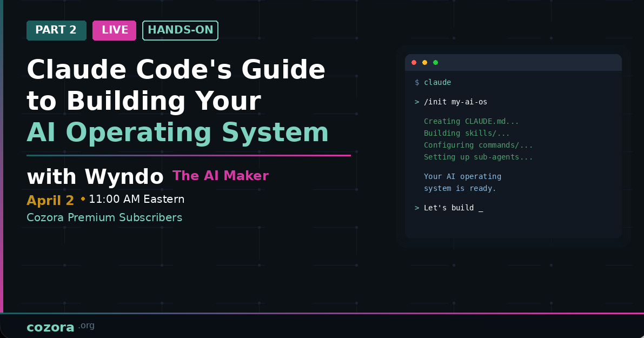Image resolution: width=644 pixels, height=338 pixels.
Task: Click the HANDS-ON outlined badge
Action: coord(180,30)
